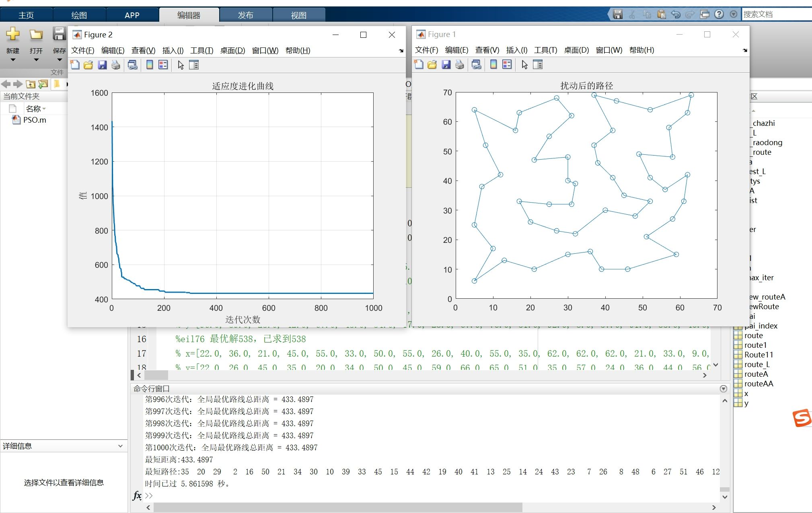Click the Insert Colorbar icon in Figure 2
This screenshot has height=513, width=812.
(x=150, y=65)
